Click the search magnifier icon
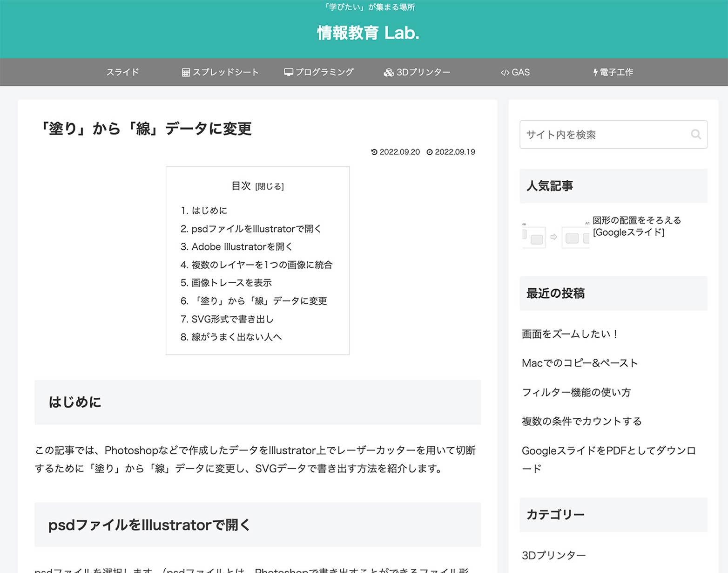 pyautogui.click(x=695, y=135)
